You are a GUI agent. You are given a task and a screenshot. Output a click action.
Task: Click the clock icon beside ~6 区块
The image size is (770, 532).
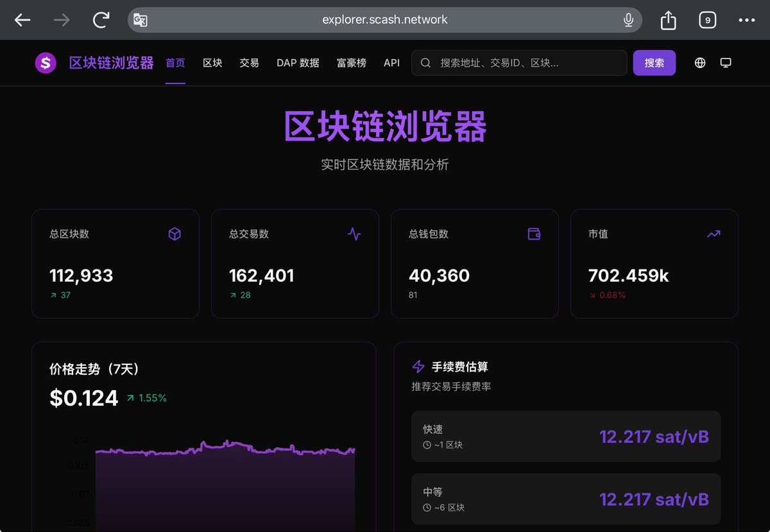coord(427,508)
